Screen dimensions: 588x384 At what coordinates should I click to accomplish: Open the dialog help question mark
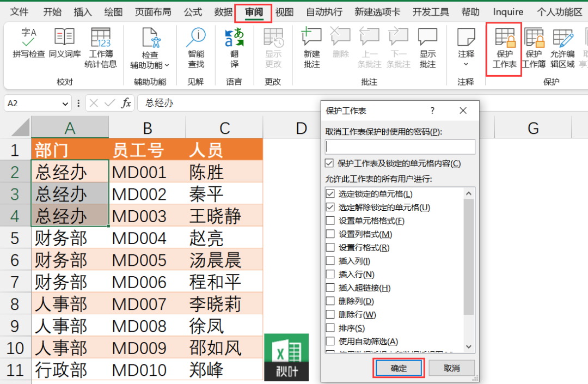[x=432, y=111]
